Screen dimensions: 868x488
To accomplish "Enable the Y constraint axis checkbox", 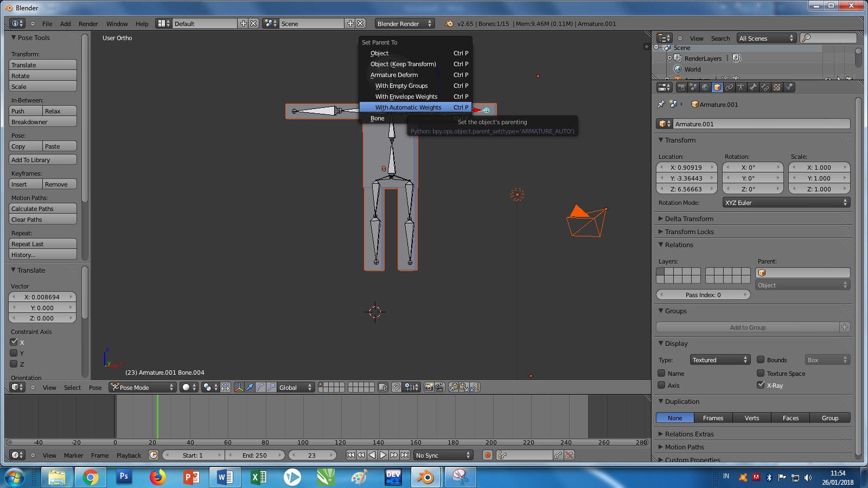I will pyautogui.click(x=14, y=353).
